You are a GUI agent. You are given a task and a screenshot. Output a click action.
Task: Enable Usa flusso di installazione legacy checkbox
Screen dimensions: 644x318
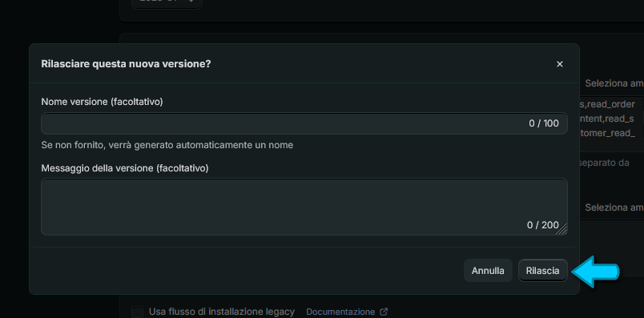(x=137, y=312)
